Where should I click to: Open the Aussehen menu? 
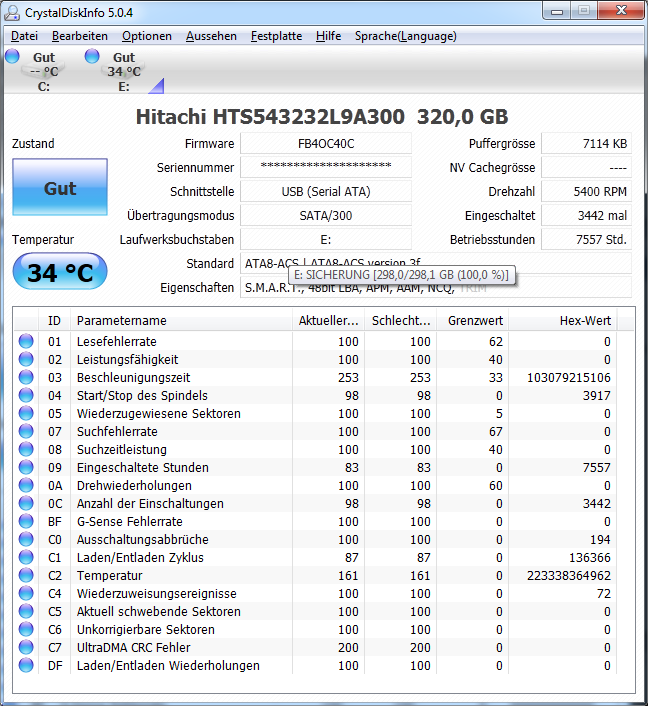click(211, 36)
